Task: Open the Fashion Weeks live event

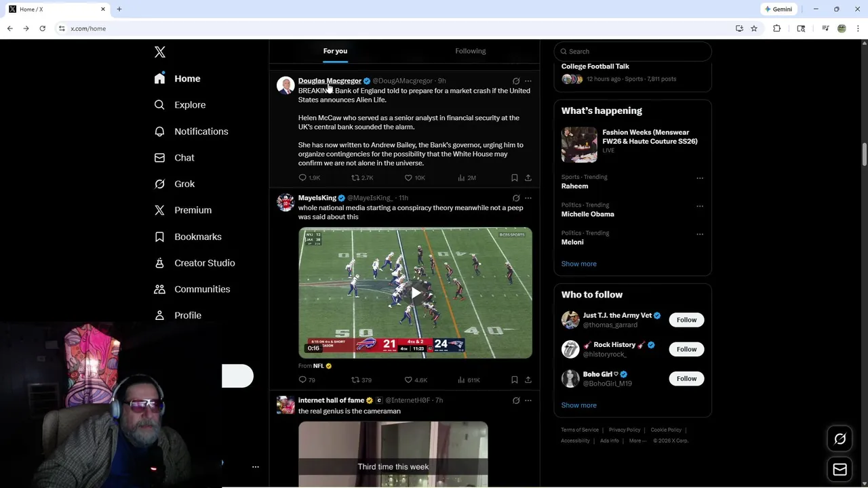Action: pyautogui.click(x=633, y=144)
